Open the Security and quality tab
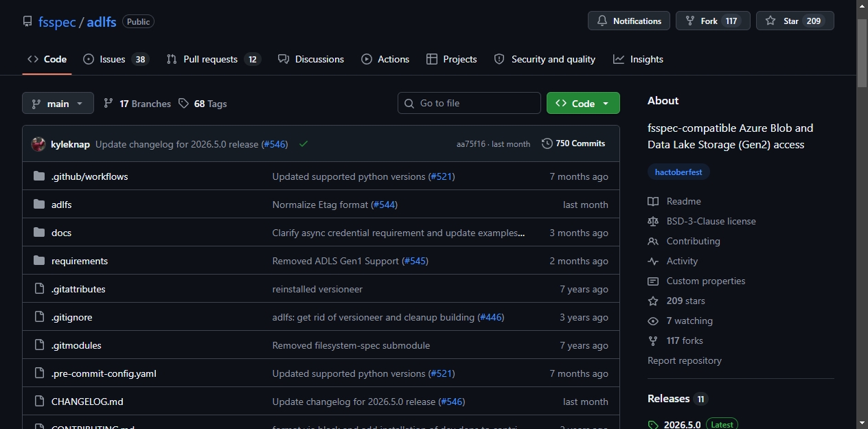Viewport: 868px width, 429px height. (545, 59)
